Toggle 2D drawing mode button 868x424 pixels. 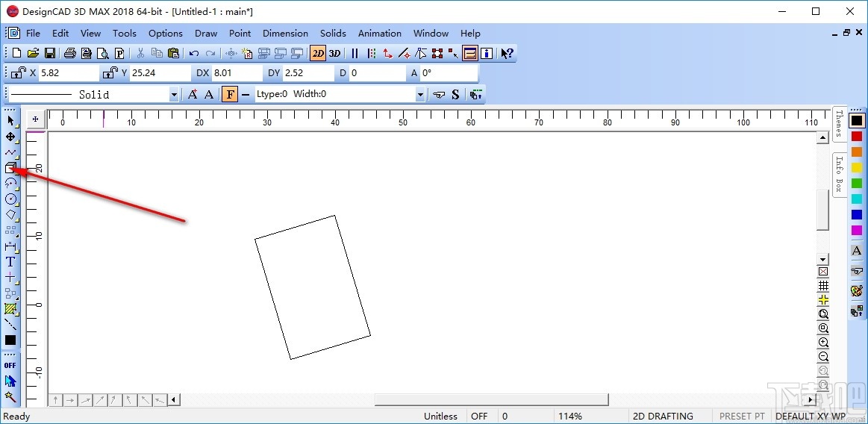318,53
